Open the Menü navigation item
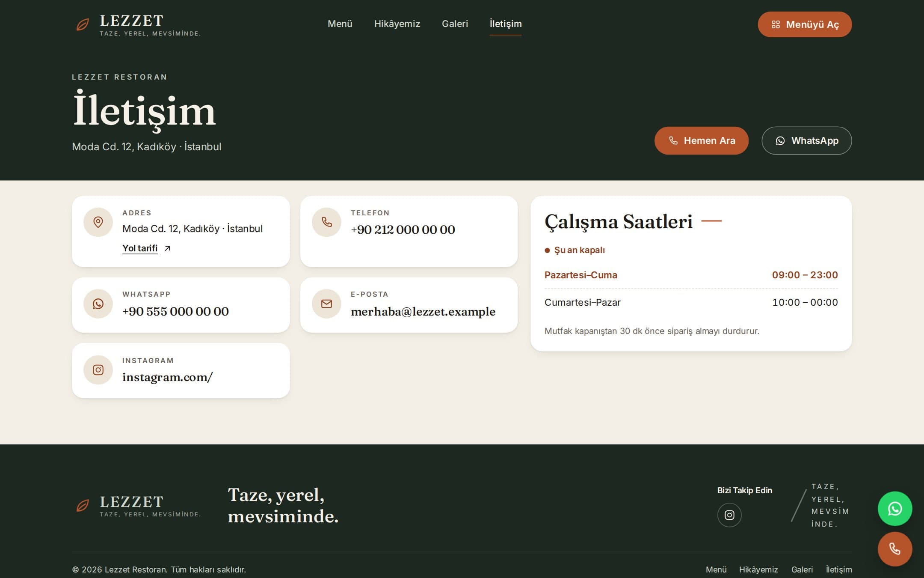 [x=340, y=24]
